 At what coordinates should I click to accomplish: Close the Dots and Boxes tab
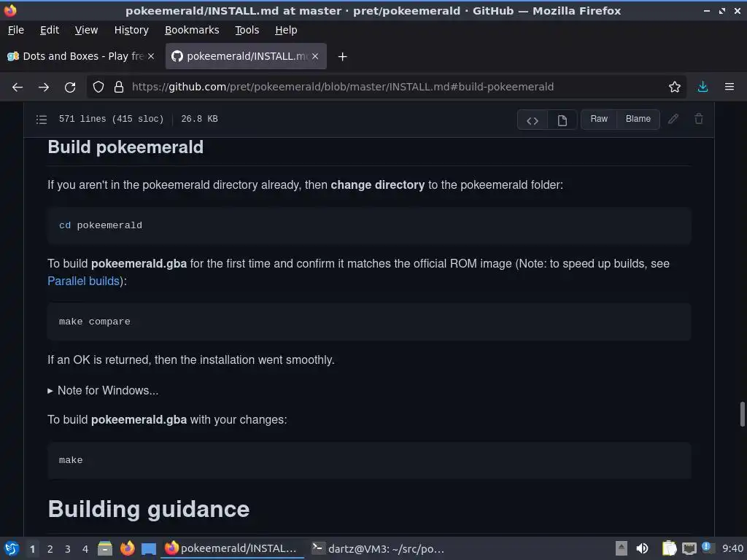coord(150,56)
